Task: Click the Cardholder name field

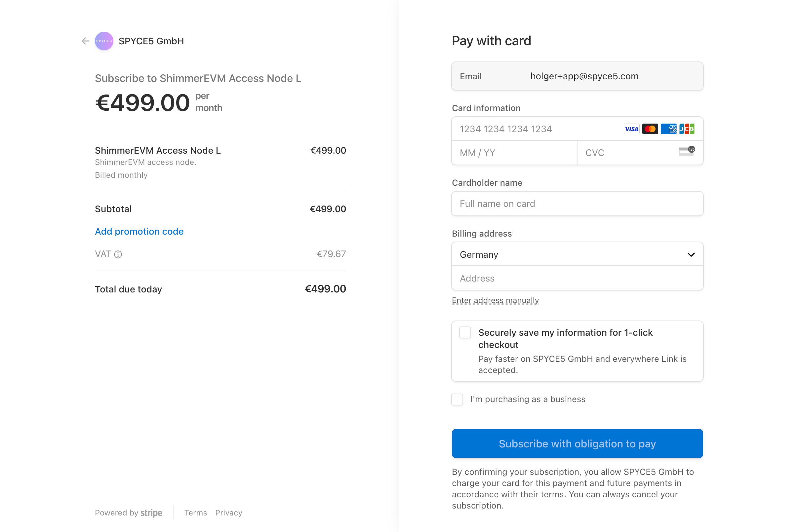Action: pyautogui.click(x=577, y=204)
